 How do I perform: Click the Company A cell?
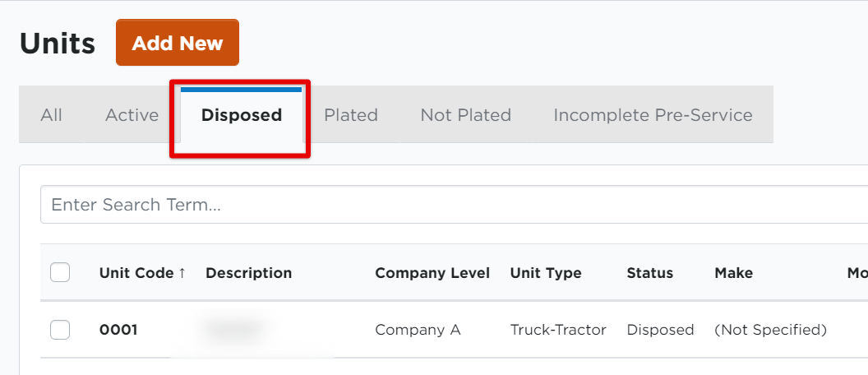[x=418, y=330]
